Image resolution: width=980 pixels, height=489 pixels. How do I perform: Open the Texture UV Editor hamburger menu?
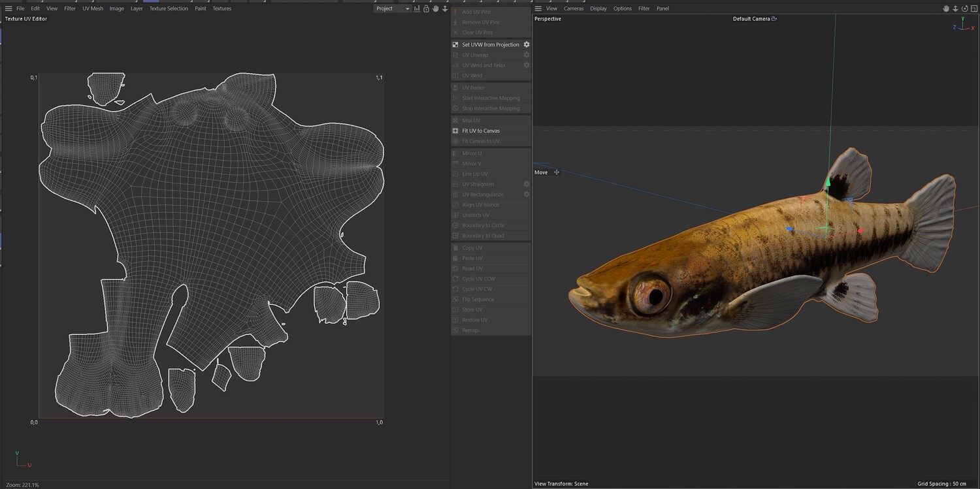click(x=8, y=8)
